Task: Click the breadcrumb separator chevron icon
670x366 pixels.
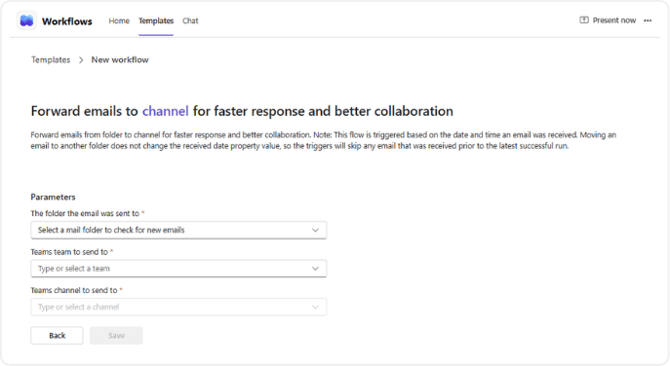Action: (x=81, y=60)
